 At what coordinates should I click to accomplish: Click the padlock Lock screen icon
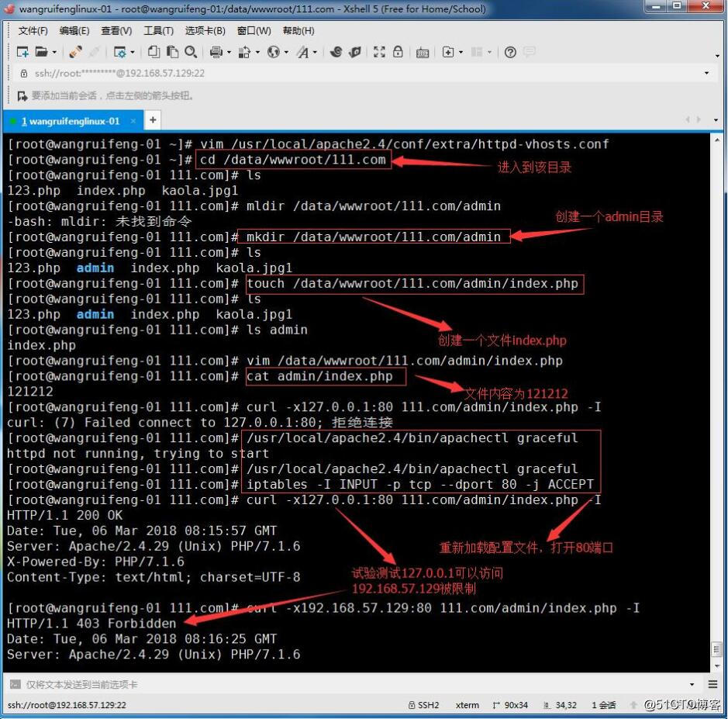[x=398, y=52]
